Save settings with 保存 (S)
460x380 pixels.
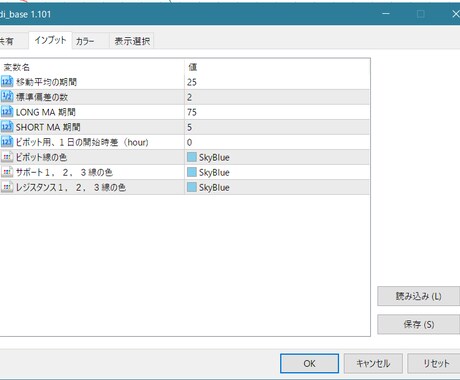tap(419, 324)
